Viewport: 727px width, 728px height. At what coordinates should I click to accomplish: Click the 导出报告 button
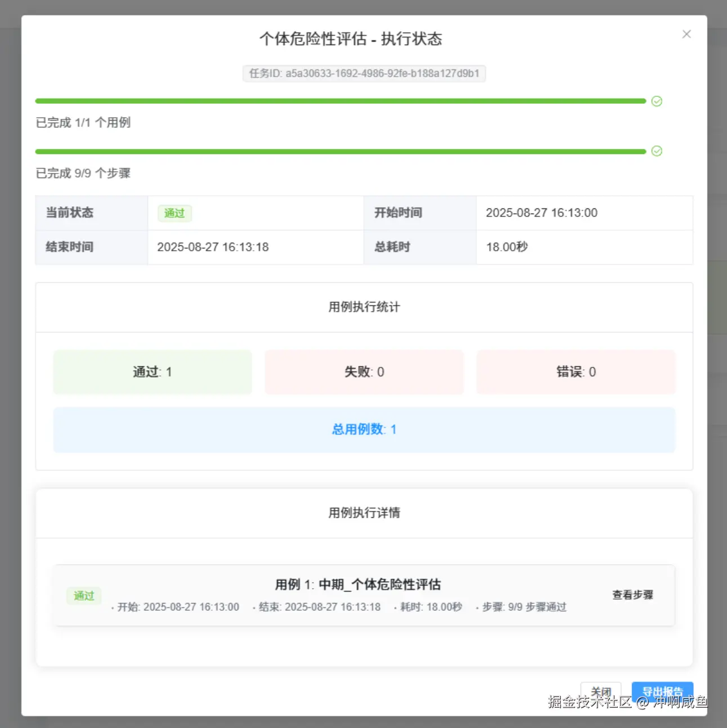coord(662,692)
